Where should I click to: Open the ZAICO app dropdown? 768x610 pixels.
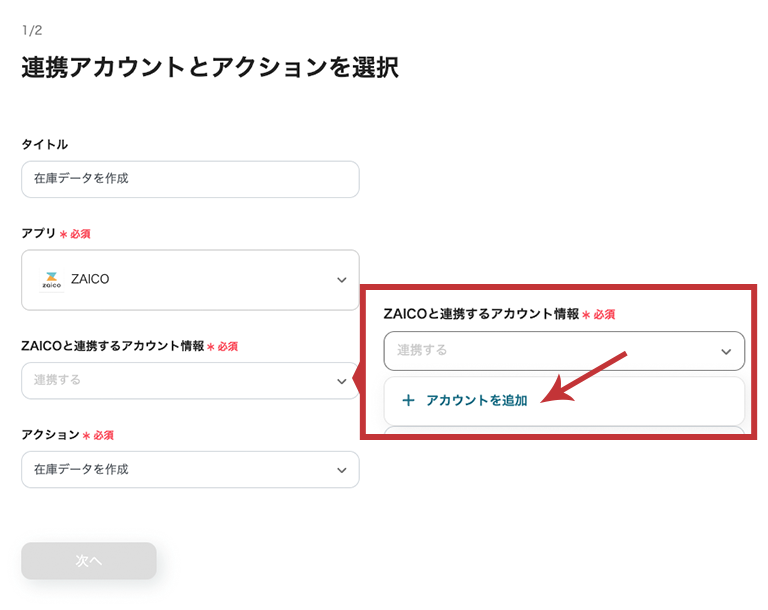pos(190,280)
